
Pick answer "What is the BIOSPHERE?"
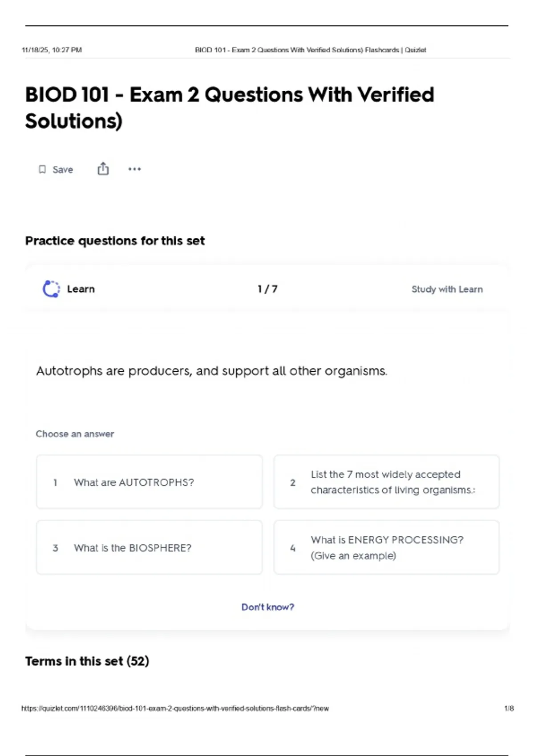[x=149, y=547]
